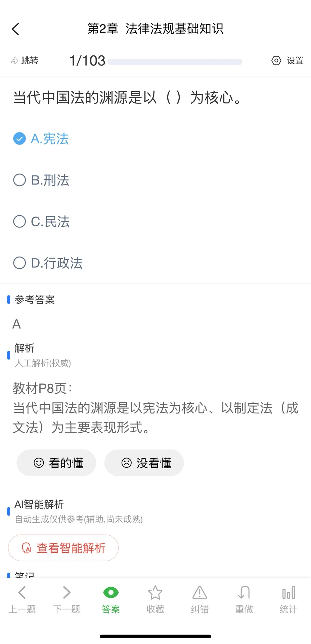This screenshot has width=311, height=644.
Task: Select option D.行政法 radio button
Action: click(19, 263)
